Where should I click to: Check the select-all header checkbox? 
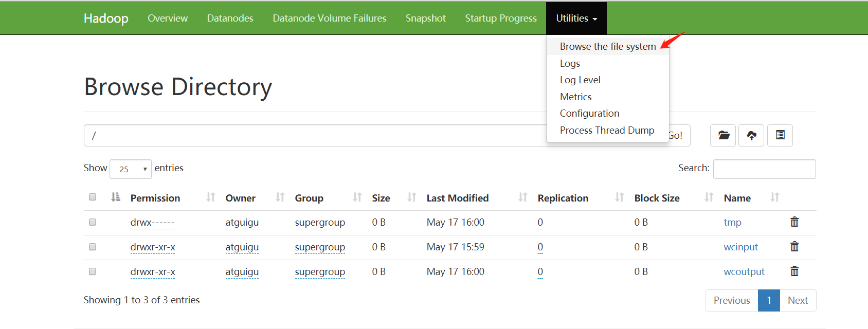coord(93,197)
